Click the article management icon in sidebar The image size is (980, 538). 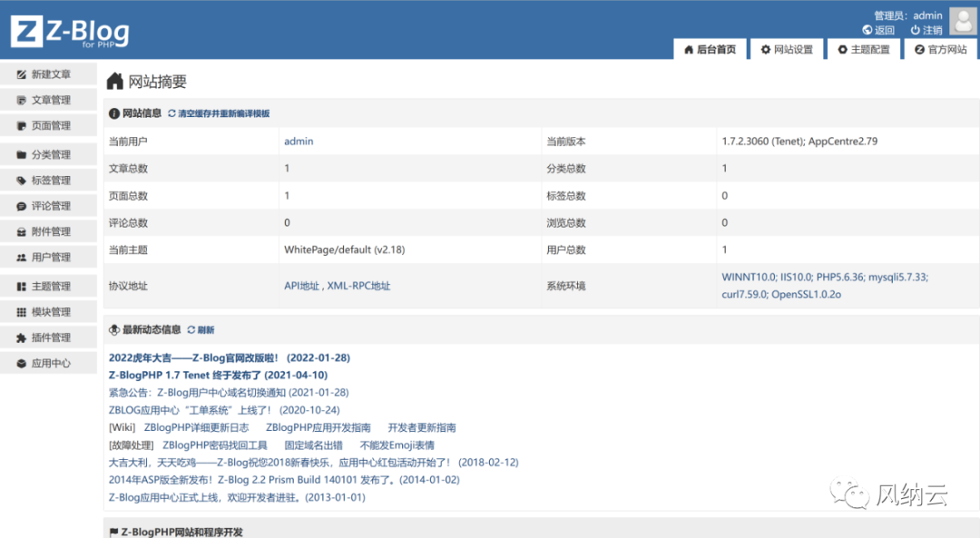pyautogui.click(x=21, y=100)
